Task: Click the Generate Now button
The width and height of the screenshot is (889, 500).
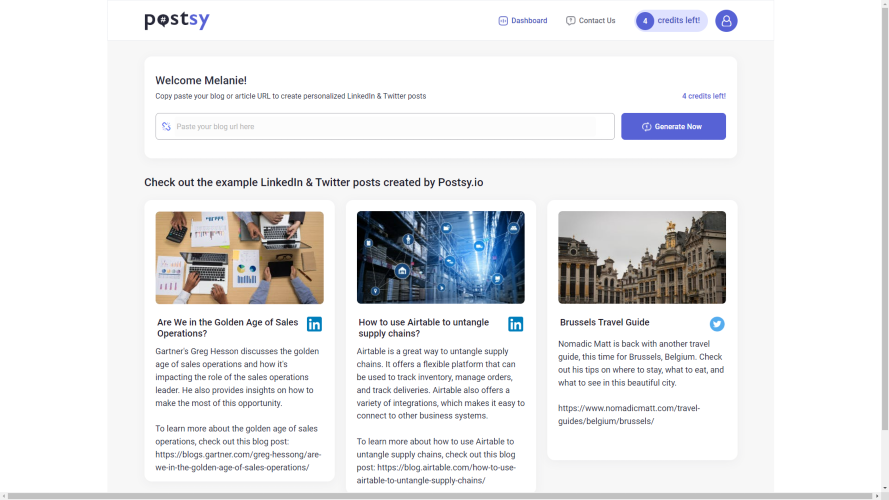Action: click(673, 126)
